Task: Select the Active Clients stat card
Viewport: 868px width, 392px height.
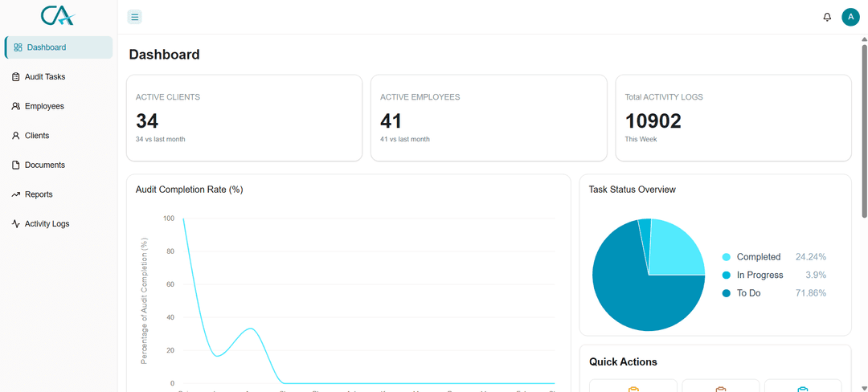Action: tap(244, 118)
